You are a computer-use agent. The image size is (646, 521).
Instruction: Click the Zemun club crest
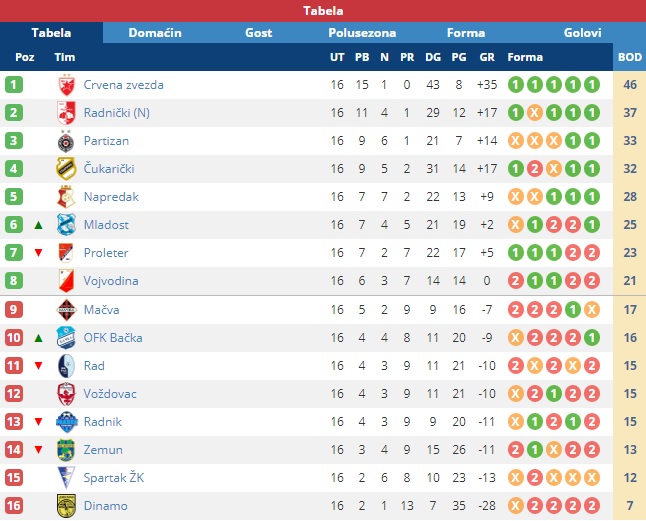pos(66,450)
